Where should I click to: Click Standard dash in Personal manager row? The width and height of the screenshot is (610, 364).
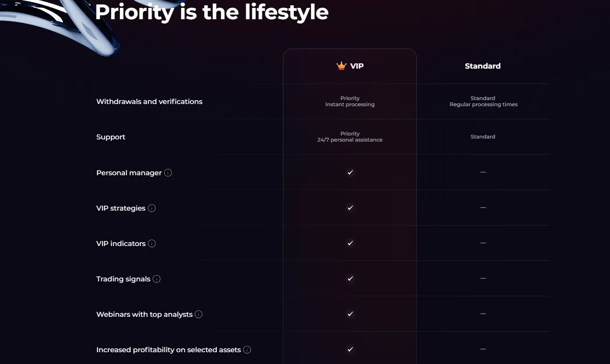tap(483, 172)
